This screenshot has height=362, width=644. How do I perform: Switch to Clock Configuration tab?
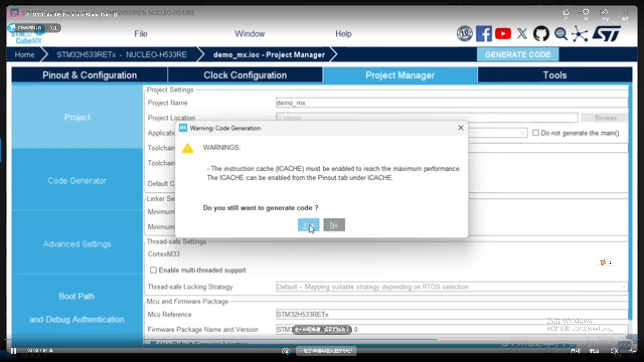tap(245, 75)
